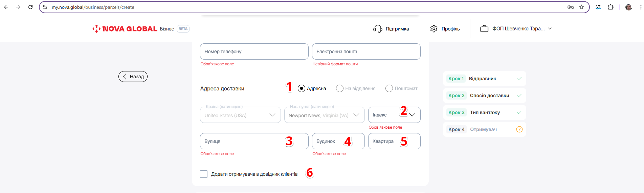Select the Адресна delivery radio button

pos(301,88)
